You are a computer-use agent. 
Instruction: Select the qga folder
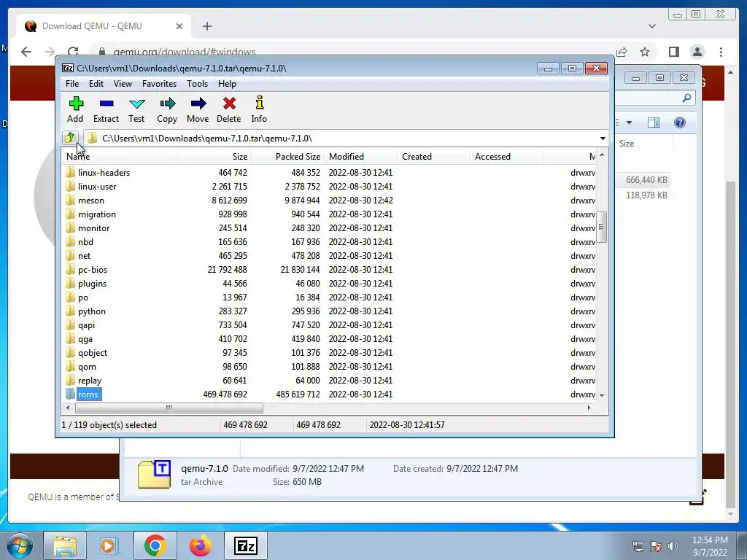coord(85,339)
